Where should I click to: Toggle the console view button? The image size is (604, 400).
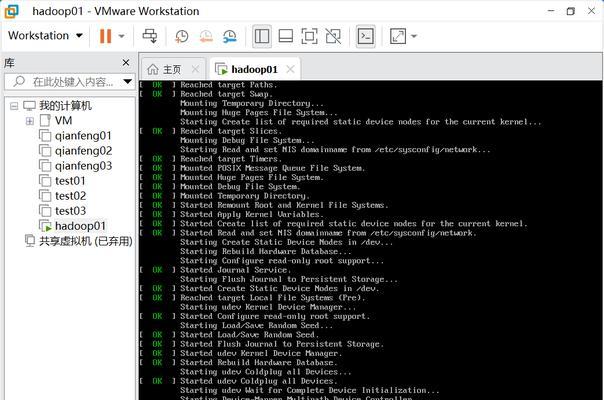click(365, 36)
